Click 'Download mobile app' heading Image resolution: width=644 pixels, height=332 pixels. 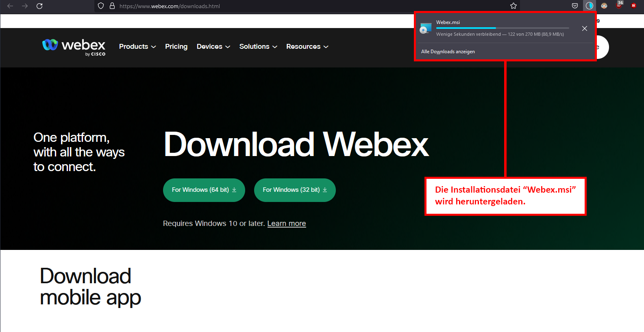pyautogui.click(x=90, y=287)
